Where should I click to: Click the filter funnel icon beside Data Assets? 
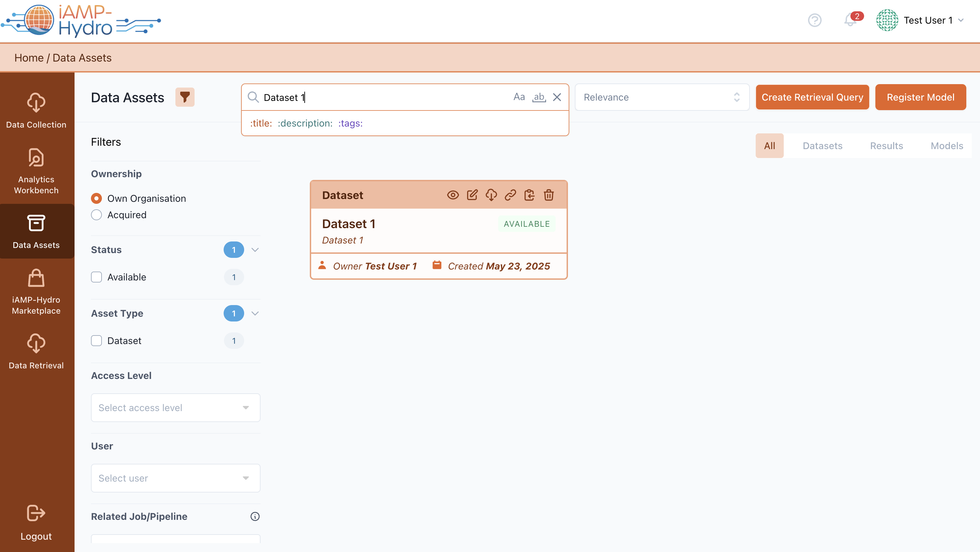click(x=185, y=97)
